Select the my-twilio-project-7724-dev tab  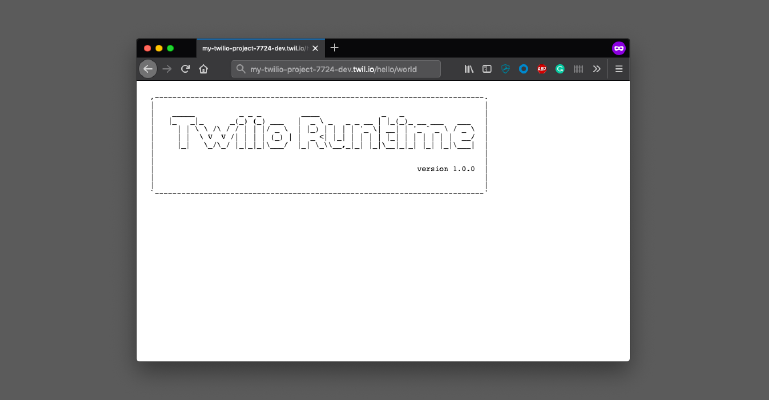(260, 48)
